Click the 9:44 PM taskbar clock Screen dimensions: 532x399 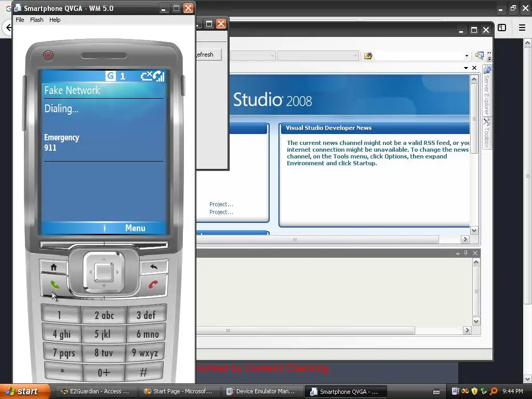click(x=513, y=391)
